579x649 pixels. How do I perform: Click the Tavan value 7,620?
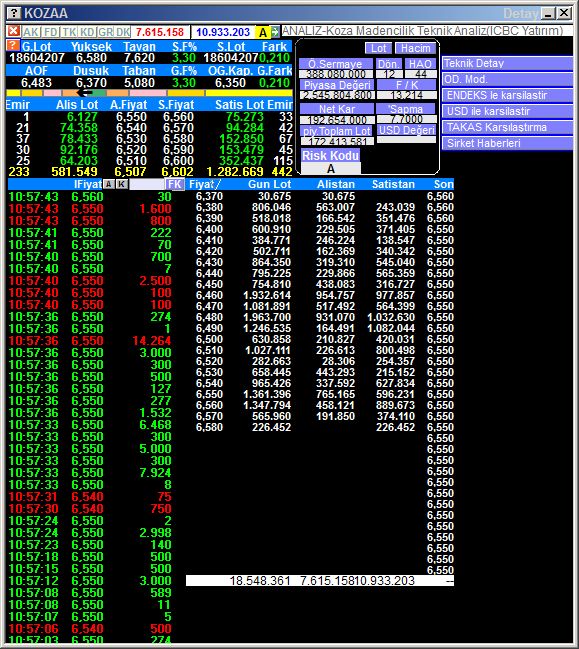pyautogui.click(x=139, y=58)
